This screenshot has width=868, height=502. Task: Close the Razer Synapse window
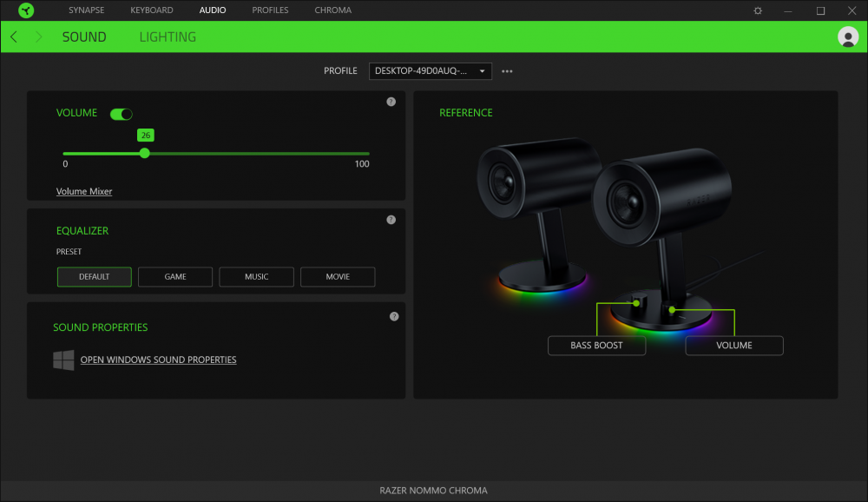click(x=852, y=10)
